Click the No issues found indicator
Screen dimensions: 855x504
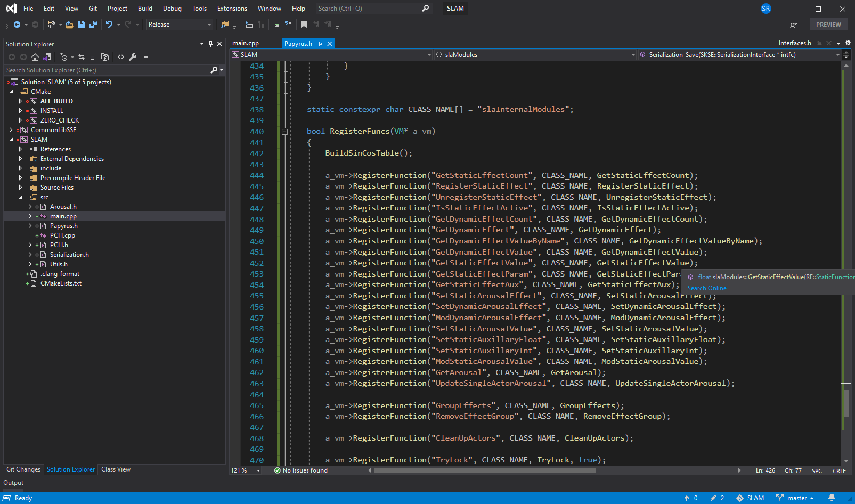coord(301,470)
